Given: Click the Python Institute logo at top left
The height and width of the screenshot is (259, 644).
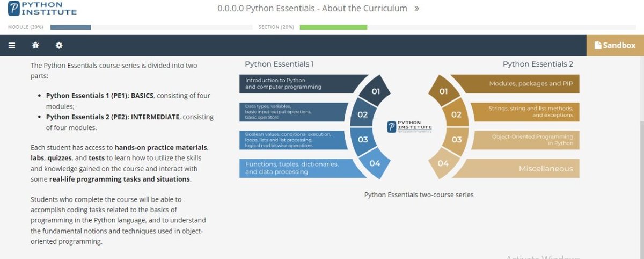Looking at the screenshot, I should tap(42, 9).
